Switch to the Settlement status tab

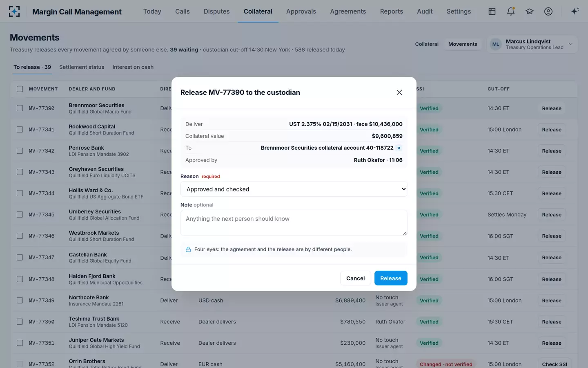(x=82, y=67)
